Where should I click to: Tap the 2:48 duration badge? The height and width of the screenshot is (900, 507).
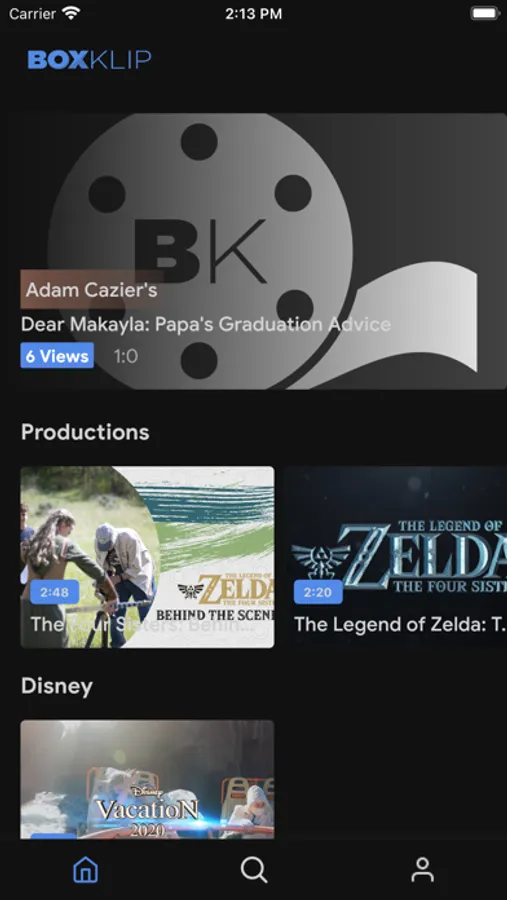[55, 592]
